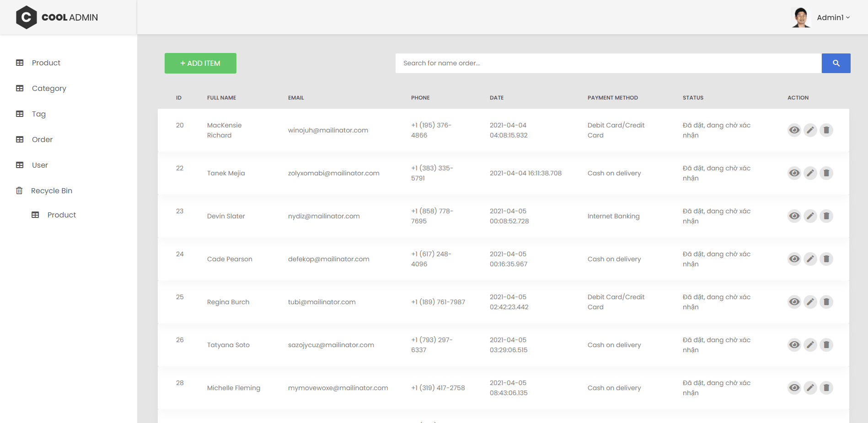
Task: Collapse the Recycle Bin menu
Action: pos(52,190)
